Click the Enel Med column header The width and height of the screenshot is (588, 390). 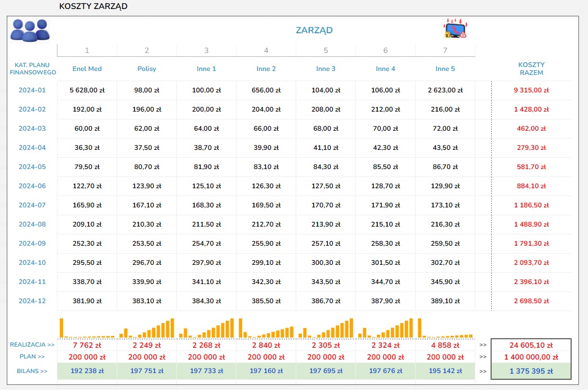point(87,69)
